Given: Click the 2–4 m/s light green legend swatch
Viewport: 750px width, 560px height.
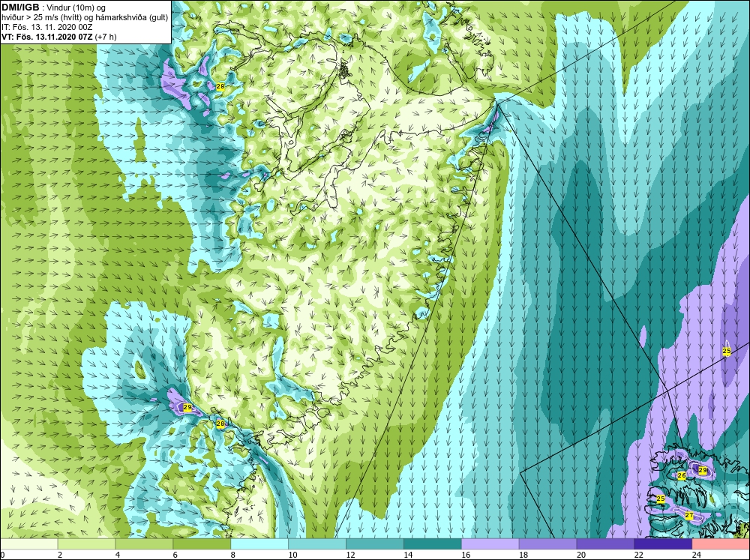Looking at the screenshot, I should 86,544.
